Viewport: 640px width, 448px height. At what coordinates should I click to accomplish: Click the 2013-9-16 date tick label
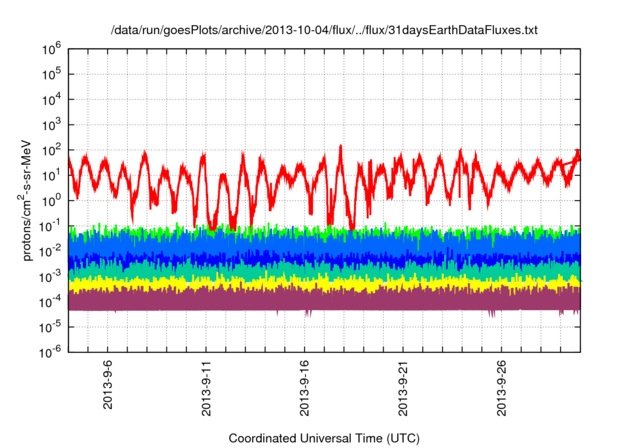tap(304, 388)
